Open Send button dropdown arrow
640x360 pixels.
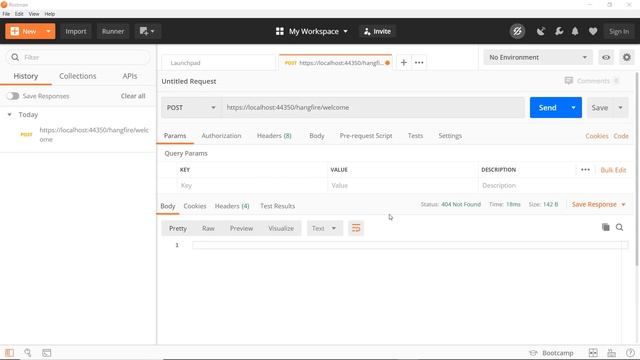pos(573,108)
